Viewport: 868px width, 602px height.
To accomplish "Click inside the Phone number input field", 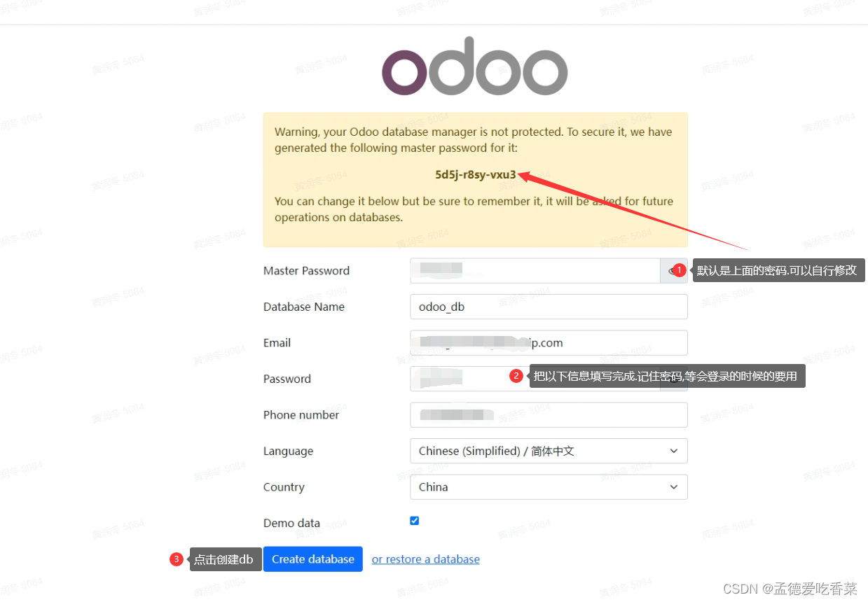I will 549,414.
